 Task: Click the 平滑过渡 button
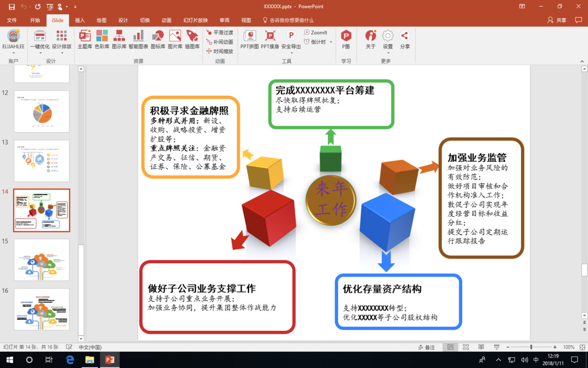click(x=220, y=32)
